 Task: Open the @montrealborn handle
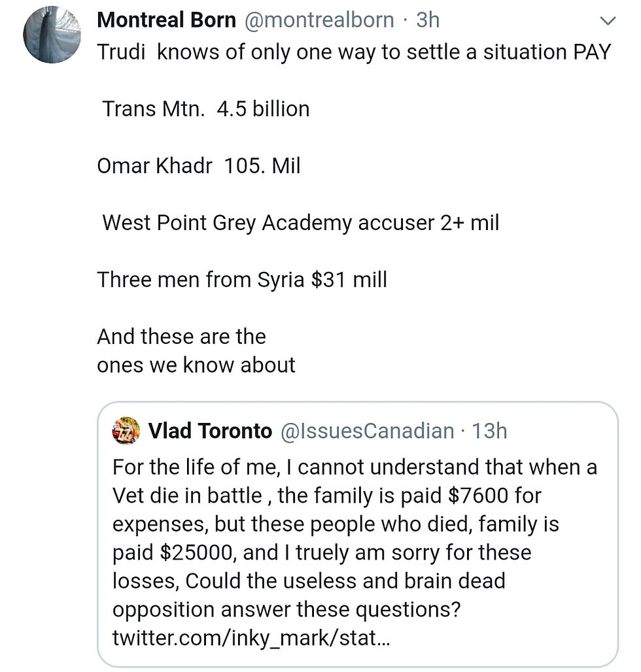pyautogui.click(x=319, y=20)
